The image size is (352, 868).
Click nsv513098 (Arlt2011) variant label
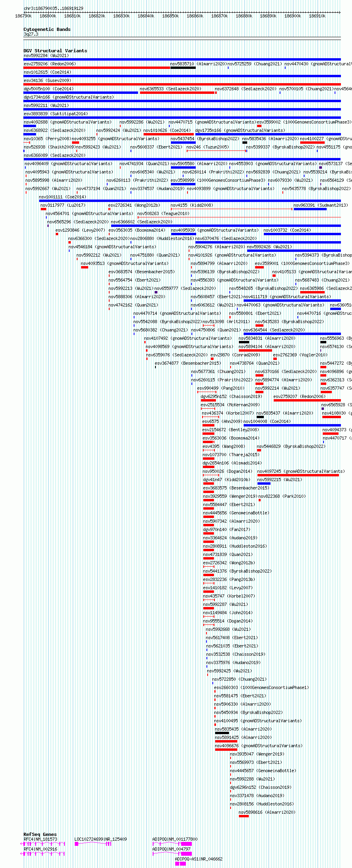(227, 322)
